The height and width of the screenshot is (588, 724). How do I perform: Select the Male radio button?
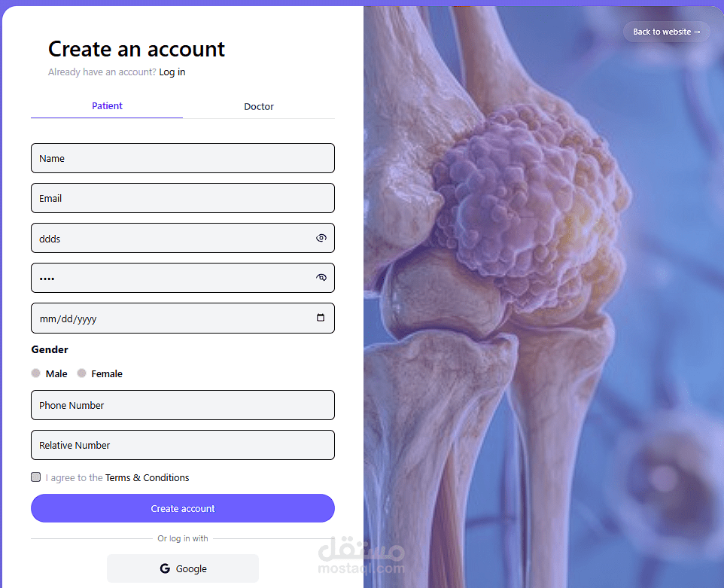click(35, 373)
